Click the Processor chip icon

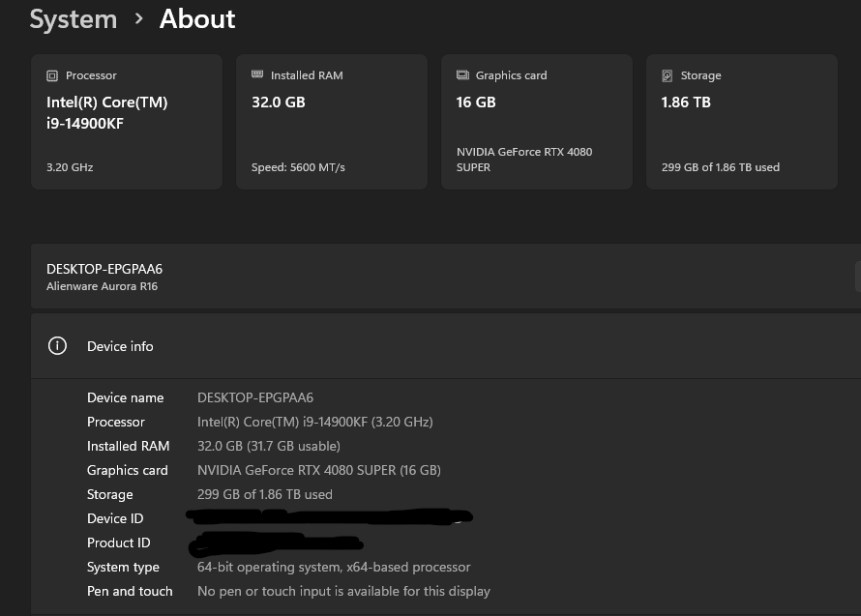52,75
